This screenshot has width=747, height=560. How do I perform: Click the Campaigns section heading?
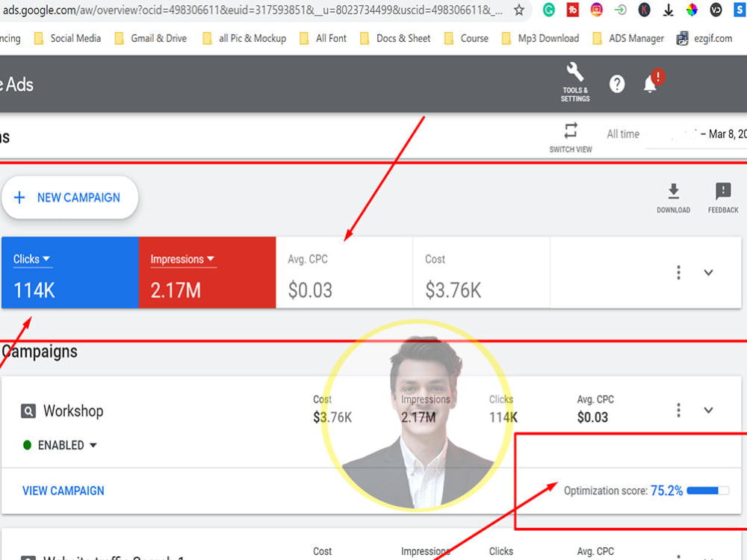40,352
